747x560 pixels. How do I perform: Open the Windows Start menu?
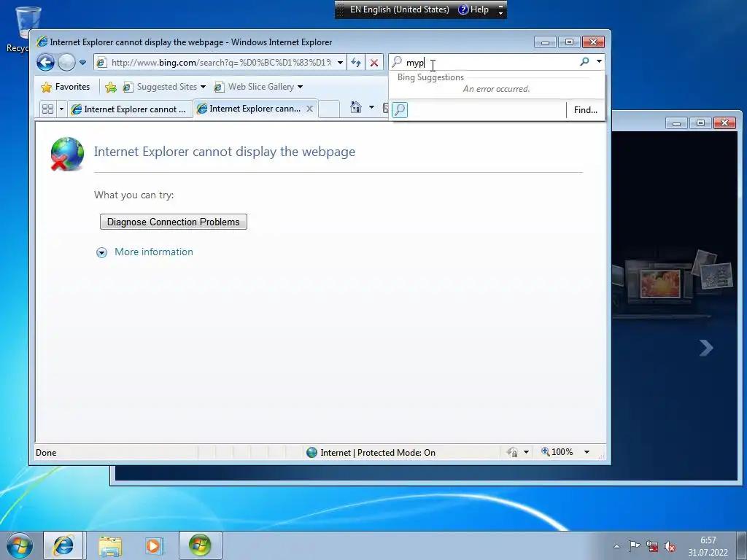point(19,545)
